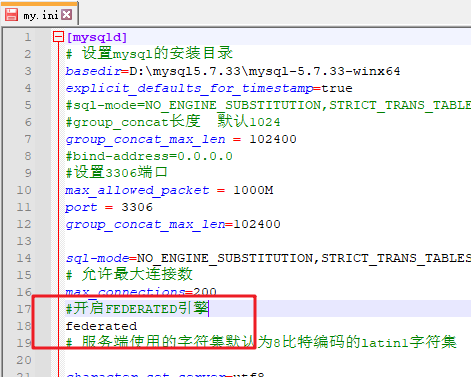Image resolution: width=471 pixels, height=377 pixels.
Task: Click line number 10 in the margin
Action: 24,190
